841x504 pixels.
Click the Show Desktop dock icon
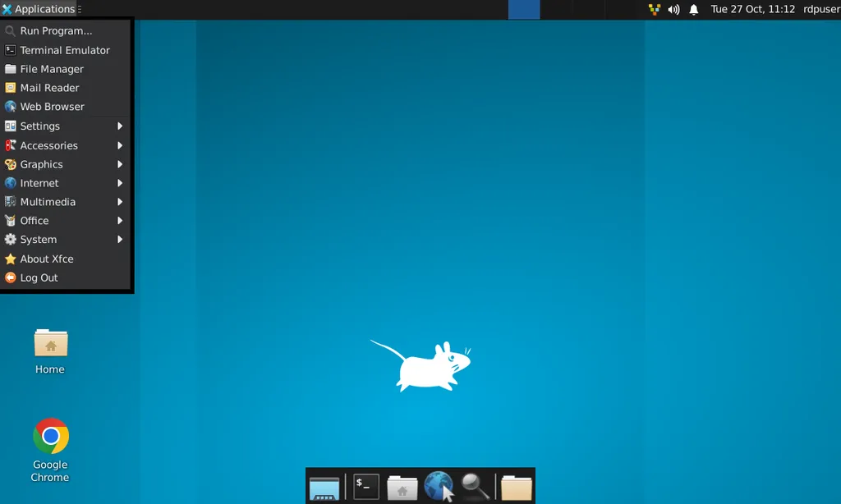pos(324,488)
